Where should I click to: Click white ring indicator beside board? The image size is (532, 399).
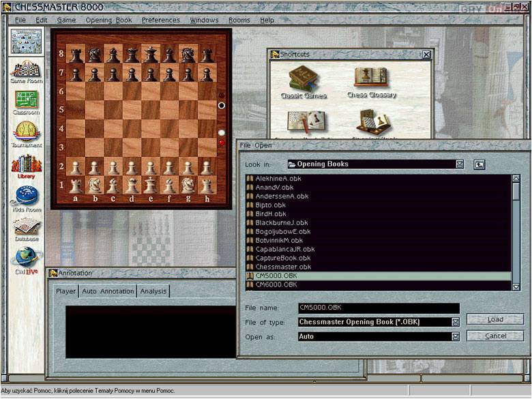(x=222, y=106)
